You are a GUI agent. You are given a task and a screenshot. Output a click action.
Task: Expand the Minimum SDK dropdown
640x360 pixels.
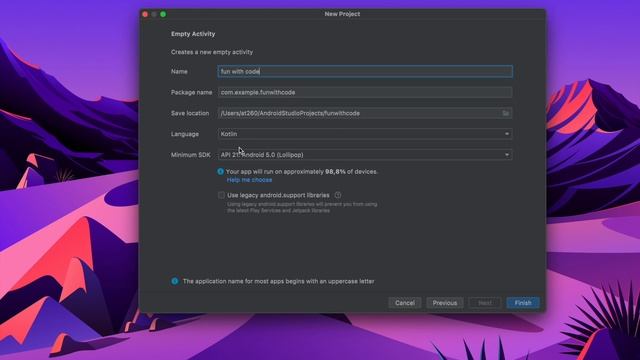click(x=365, y=155)
